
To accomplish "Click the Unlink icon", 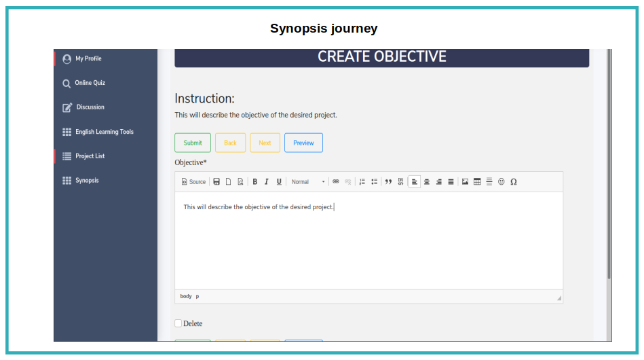I will tap(348, 181).
